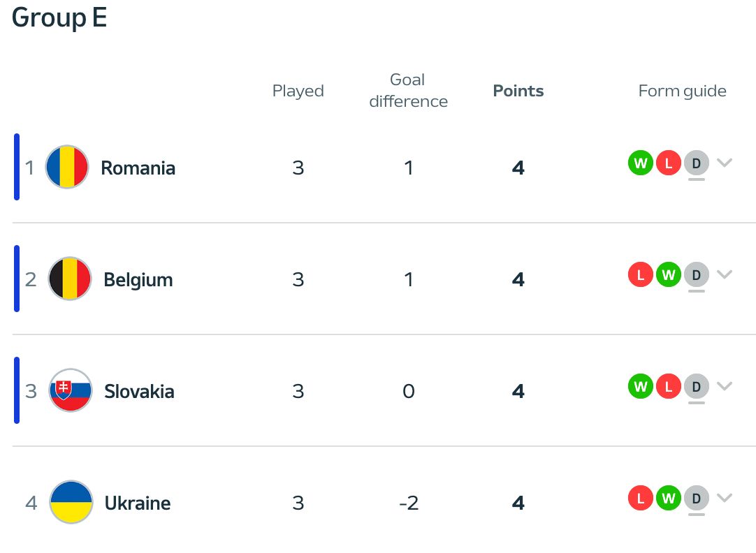Click the Group E heading
This screenshot has height=553, width=756.
[x=59, y=17]
